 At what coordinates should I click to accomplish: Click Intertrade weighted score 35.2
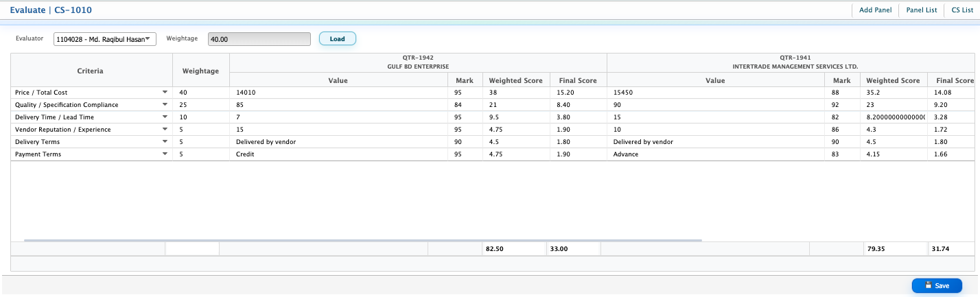point(893,92)
